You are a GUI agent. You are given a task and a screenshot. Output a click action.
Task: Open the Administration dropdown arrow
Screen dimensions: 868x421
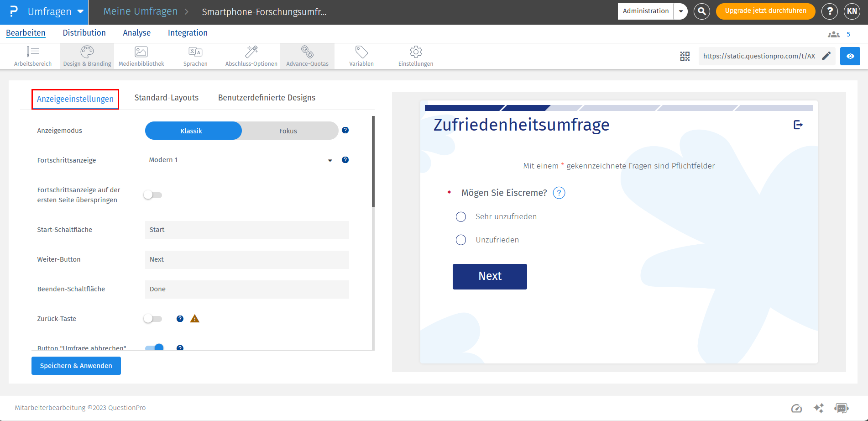(680, 11)
